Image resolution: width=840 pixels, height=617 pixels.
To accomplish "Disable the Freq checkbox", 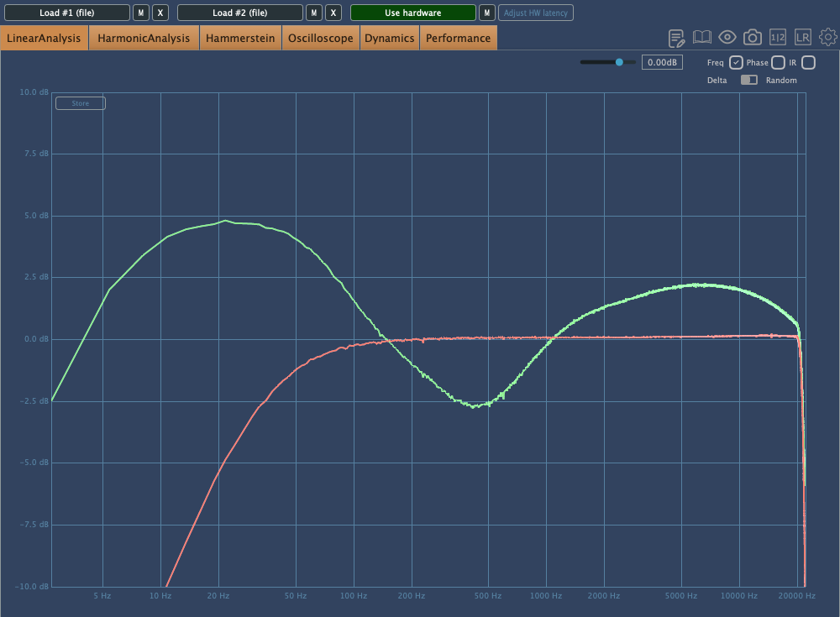I will 735,62.
